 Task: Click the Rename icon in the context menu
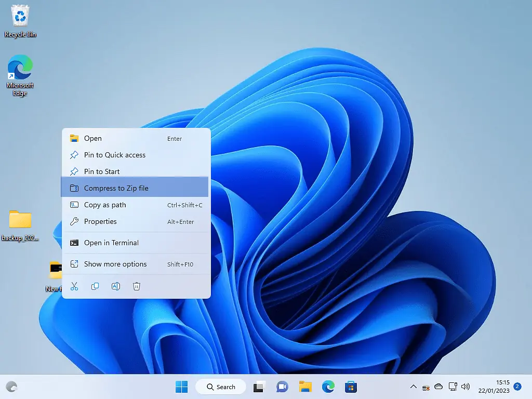(116, 286)
